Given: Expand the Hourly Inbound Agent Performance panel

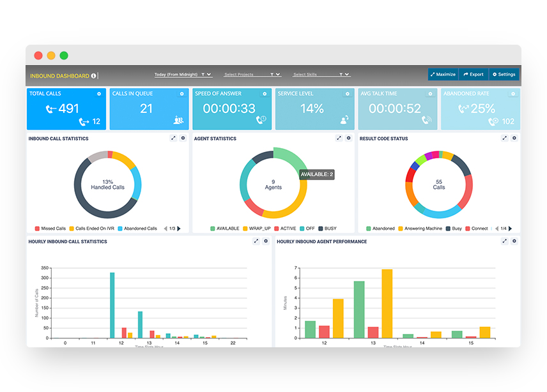Looking at the screenshot, I should (x=504, y=241).
